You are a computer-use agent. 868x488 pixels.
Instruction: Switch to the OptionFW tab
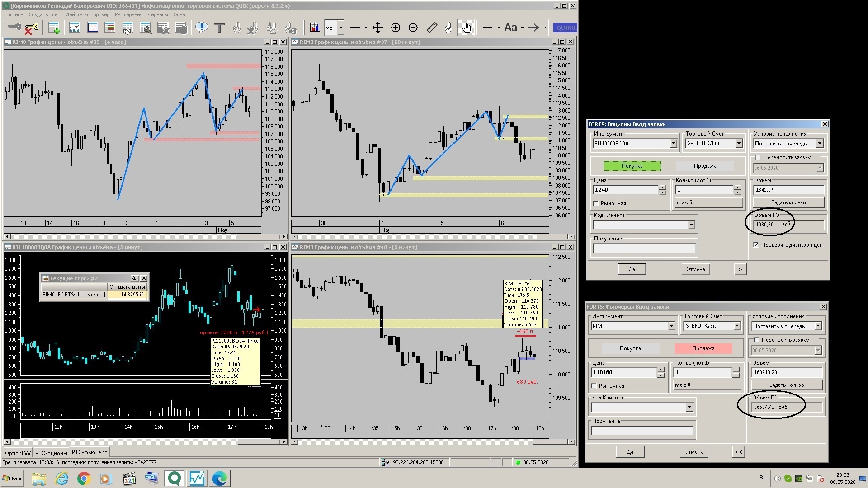(18, 453)
